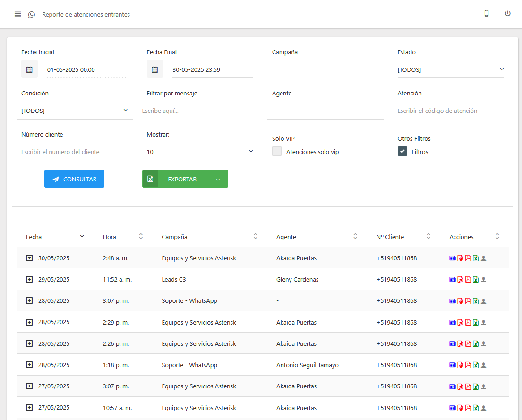Click the Fecha Inicial date field
522x420 pixels.
coord(87,69)
